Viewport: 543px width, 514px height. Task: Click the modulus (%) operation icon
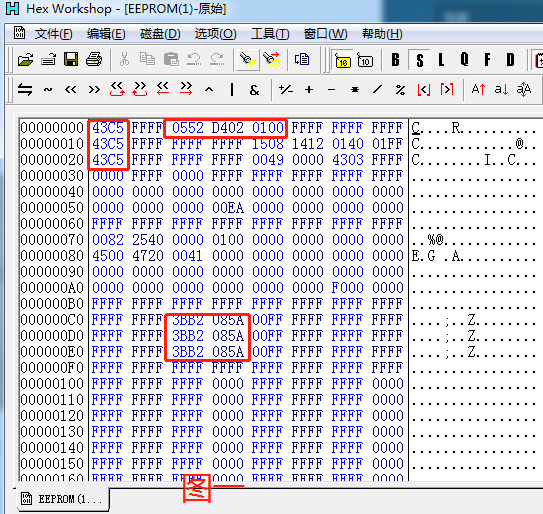click(x=400, y=90)
